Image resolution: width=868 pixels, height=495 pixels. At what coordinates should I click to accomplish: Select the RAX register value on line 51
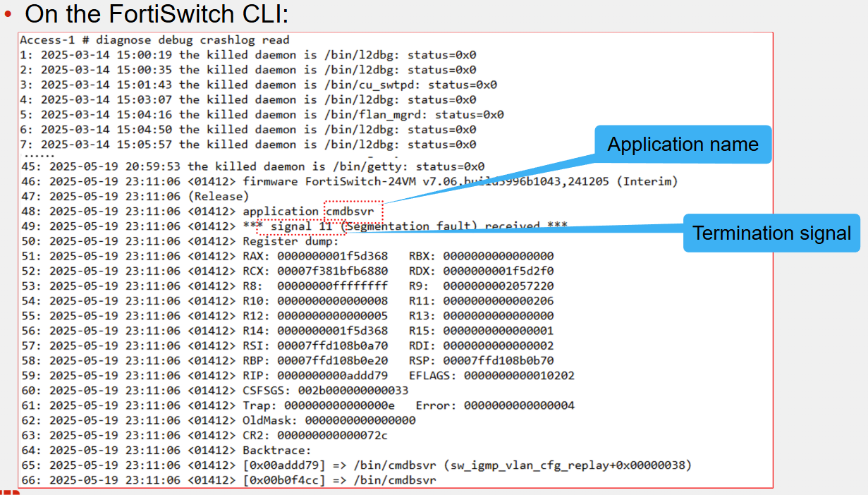tap(332, 256)
